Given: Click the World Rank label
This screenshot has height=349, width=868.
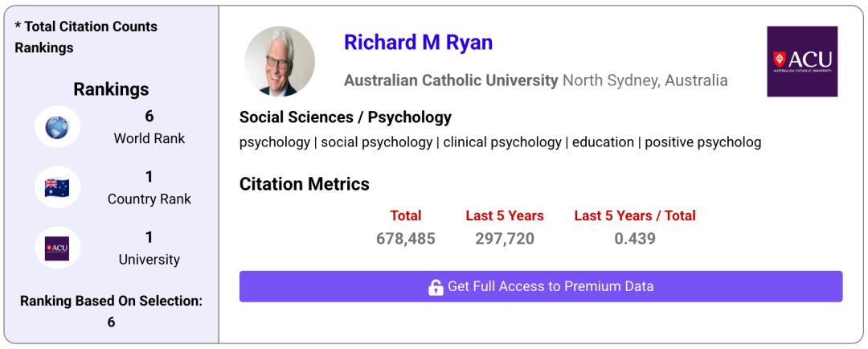Looking at the screenshot, I should pos(149,138).
